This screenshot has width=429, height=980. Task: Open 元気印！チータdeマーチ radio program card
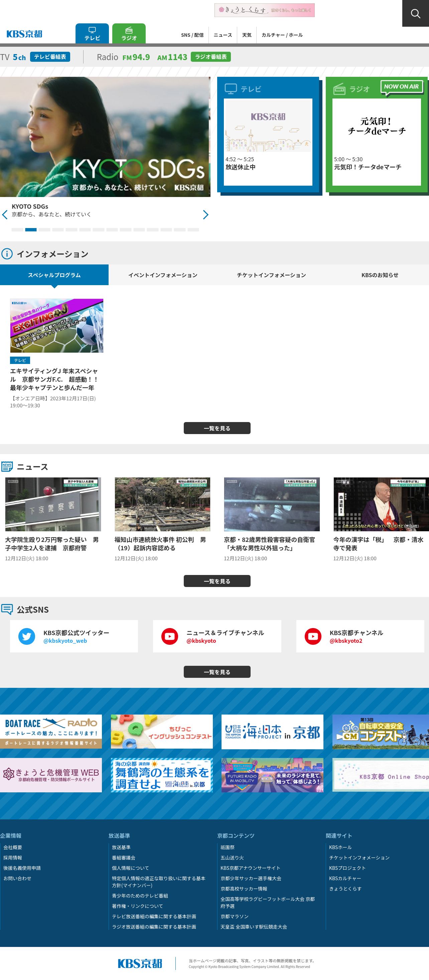tap(377, 142)
